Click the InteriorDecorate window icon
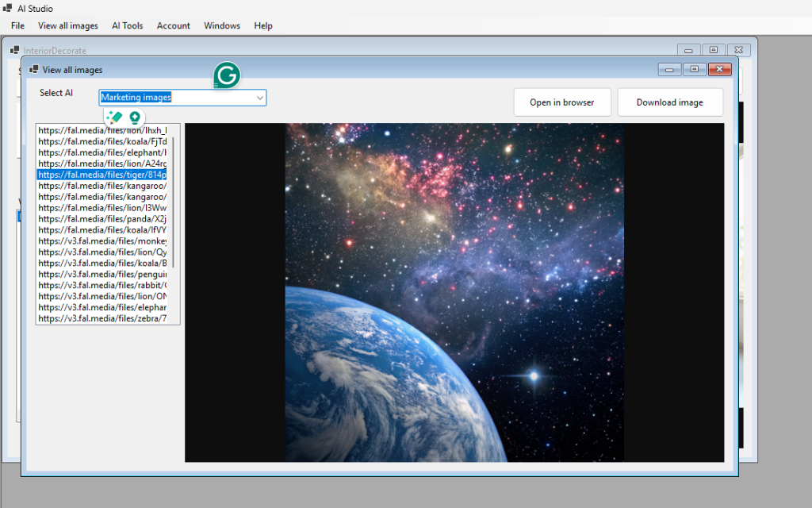The image size is (812, 508). point(14,50)
